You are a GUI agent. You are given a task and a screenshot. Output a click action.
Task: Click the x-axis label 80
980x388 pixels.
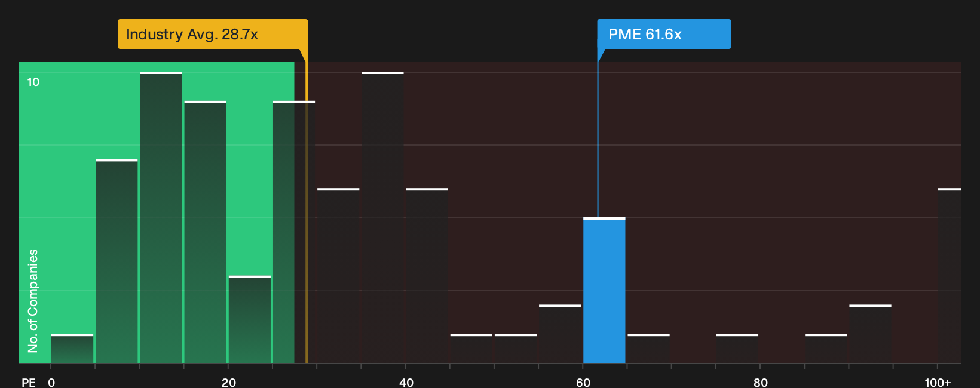pyautogui.click(x=760, y=382)
